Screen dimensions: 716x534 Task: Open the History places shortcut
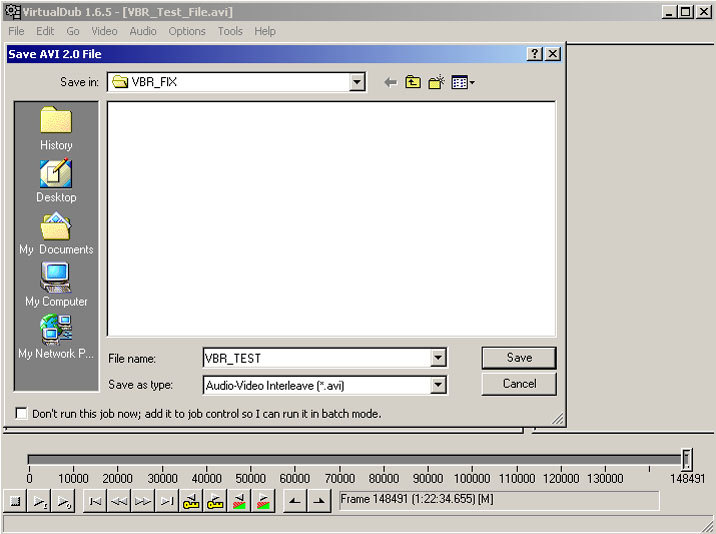pyautogui.click(x=56, y=129)
